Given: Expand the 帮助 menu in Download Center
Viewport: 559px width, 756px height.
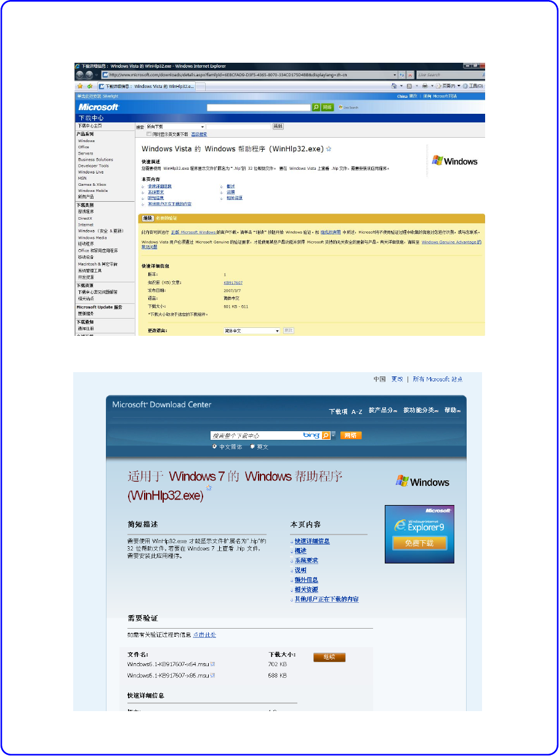Looking at the screenshot, I should pyautogui.click(x=452, y=410).
